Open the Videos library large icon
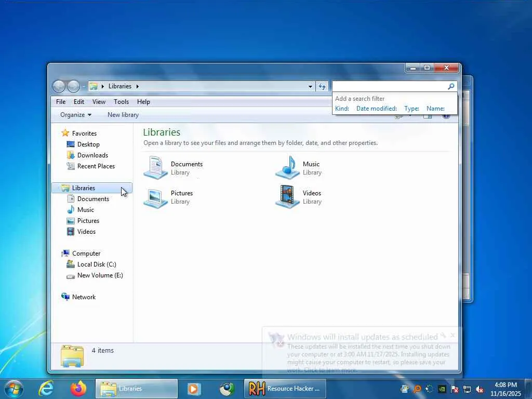The image size is (532, 399). (x=287, y=197)
